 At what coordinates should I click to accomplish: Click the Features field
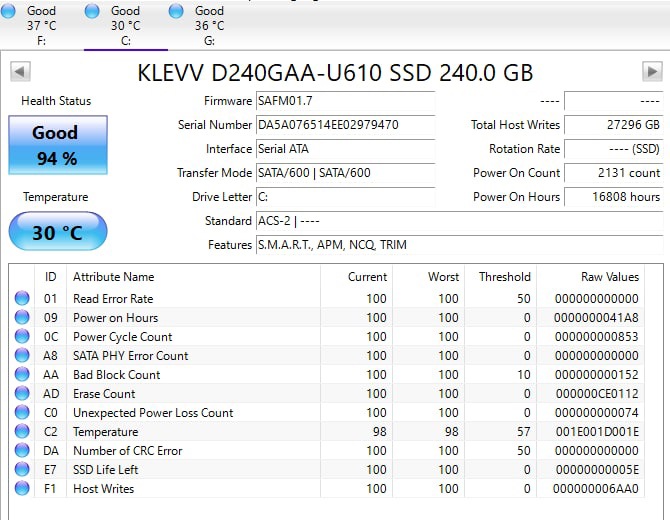coord(459,245)
